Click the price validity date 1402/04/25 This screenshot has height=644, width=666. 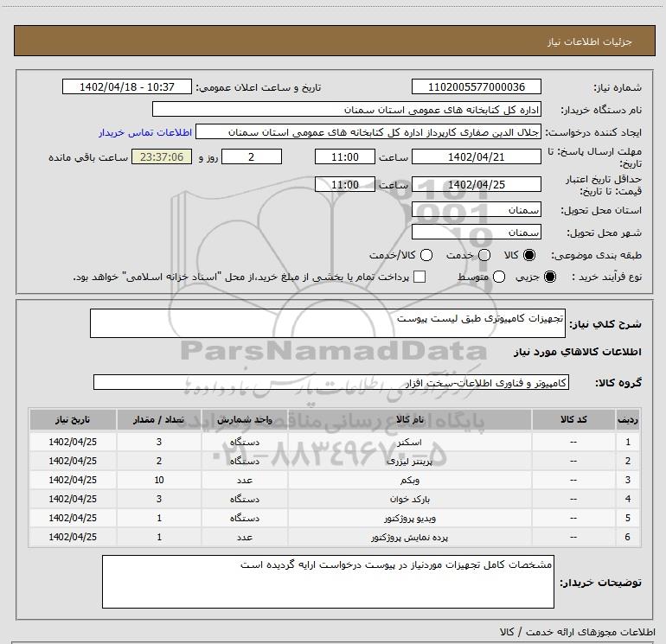pyautogui.click(x=476, y=184)
